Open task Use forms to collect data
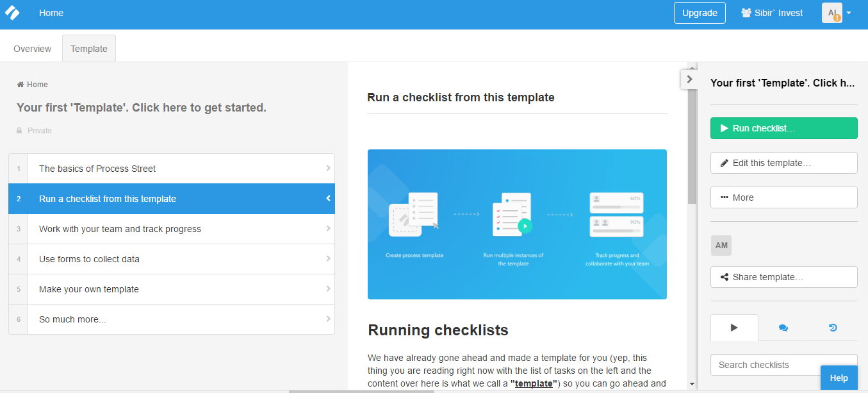This screenshot has height=393, width=868. click(x=172, y=259)
